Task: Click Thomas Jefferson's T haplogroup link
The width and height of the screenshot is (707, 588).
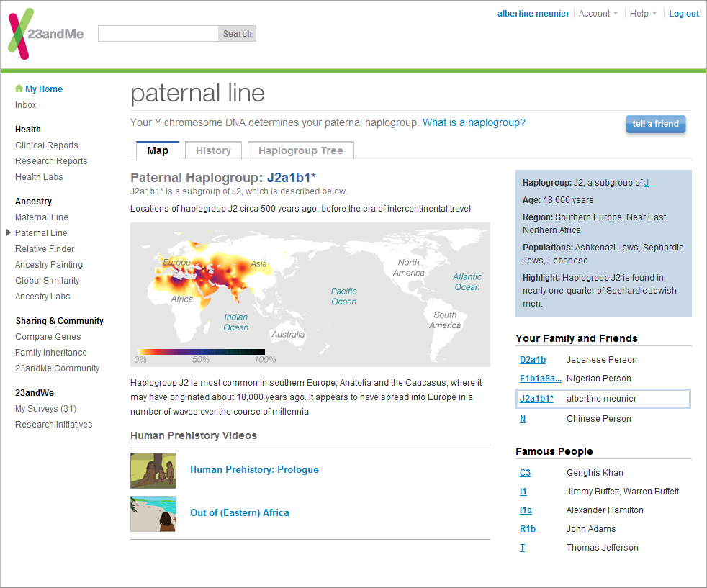Action: (x=522, y=548)
